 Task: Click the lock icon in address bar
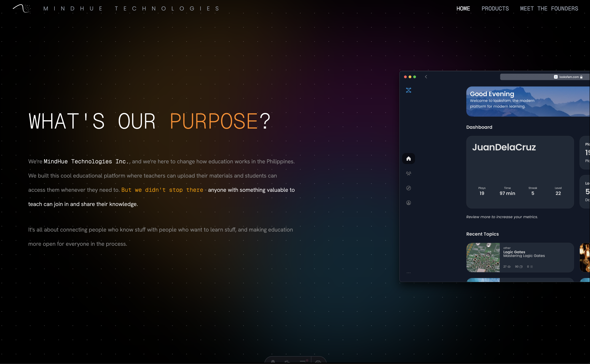pos(581,77)
